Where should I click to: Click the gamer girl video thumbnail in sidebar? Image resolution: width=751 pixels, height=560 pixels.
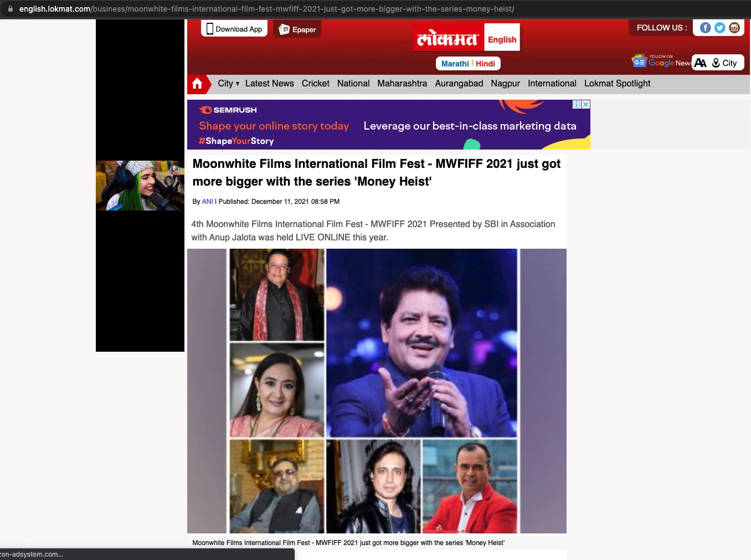(x=140, y=186)
